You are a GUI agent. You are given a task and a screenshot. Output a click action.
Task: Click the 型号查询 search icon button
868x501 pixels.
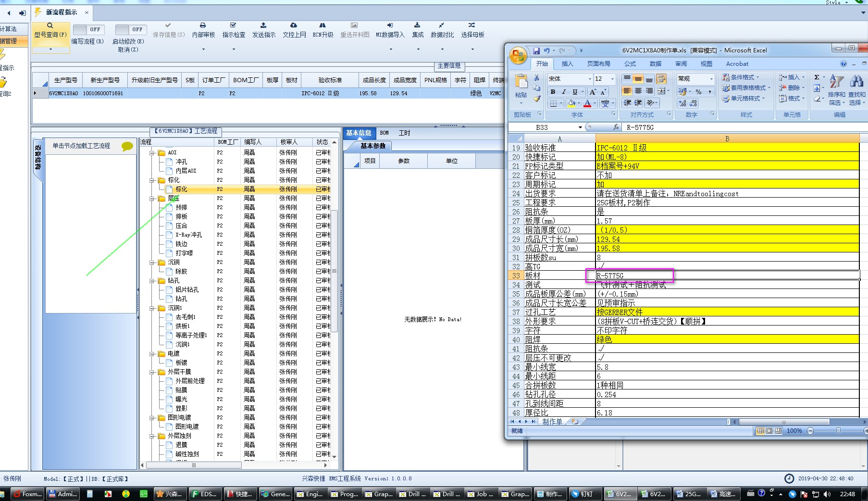50,26
